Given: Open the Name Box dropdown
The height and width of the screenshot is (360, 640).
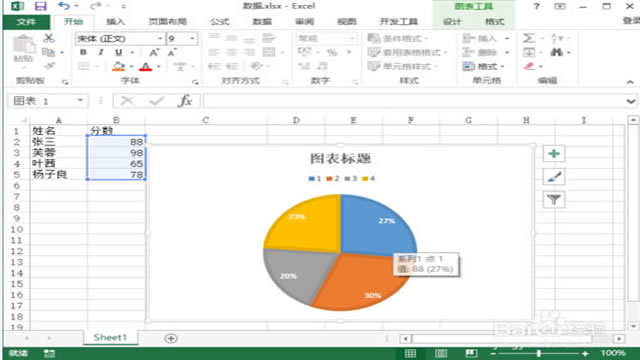Looking at the screenshot, I should coord(80,100).
